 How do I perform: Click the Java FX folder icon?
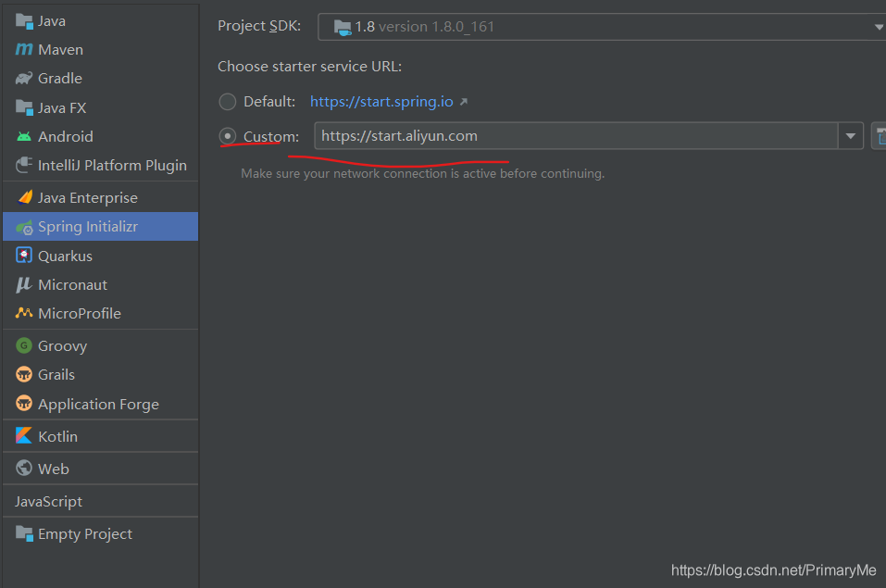[24, 107]
